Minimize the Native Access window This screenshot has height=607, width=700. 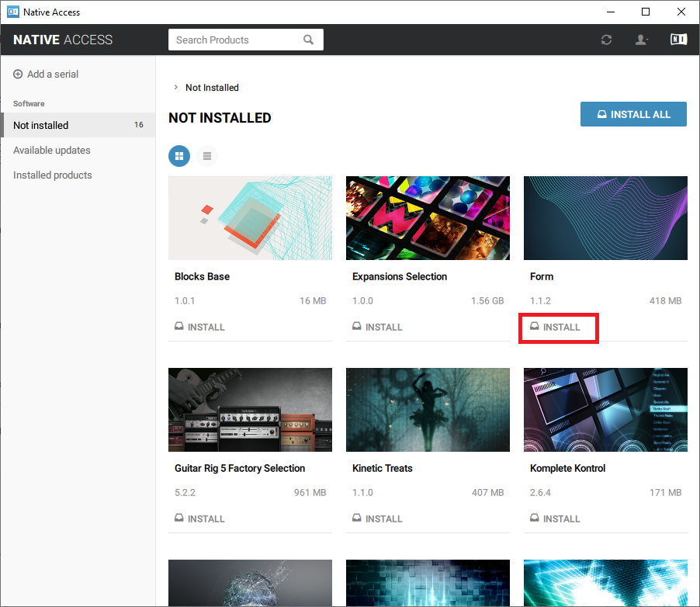pos(610,12)
